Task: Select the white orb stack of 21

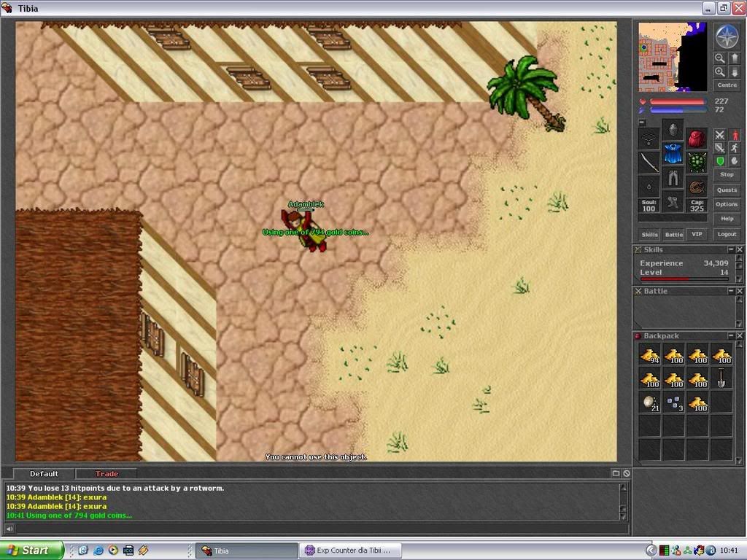Action: click(x=649, y=402)
